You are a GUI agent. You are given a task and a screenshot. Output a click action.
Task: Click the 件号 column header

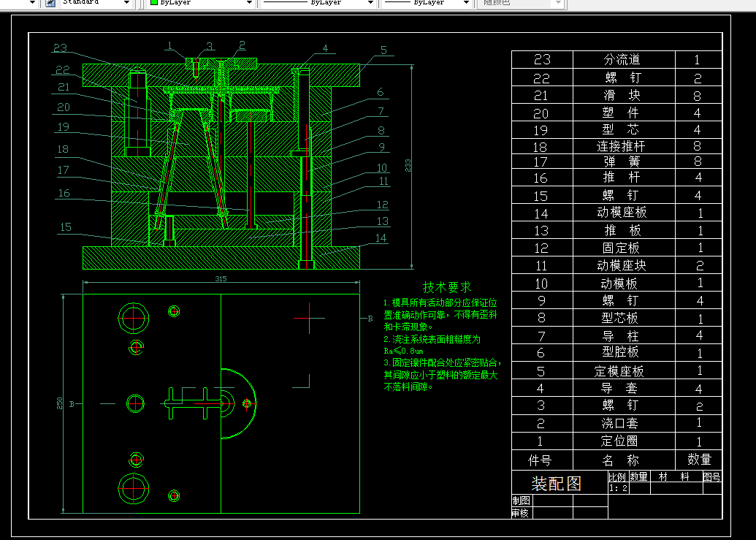[540, 460]
